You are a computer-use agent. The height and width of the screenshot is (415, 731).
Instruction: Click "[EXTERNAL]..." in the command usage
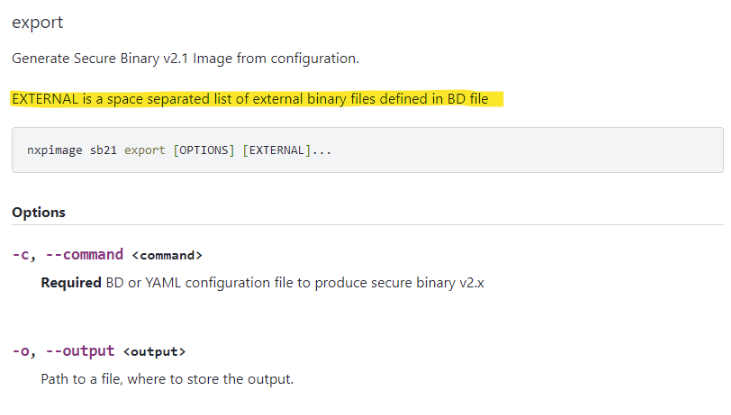(x=287, y=151)
